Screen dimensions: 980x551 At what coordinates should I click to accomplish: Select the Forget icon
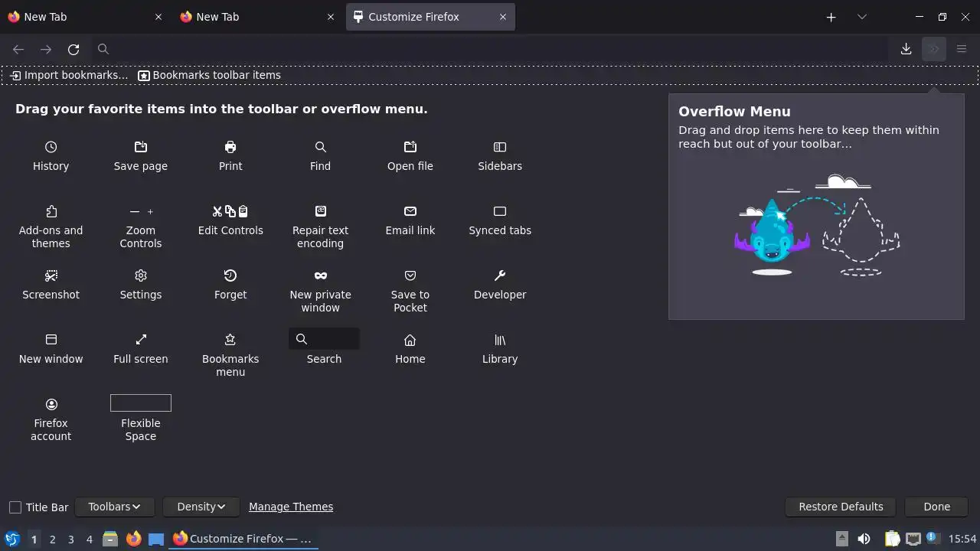(x=230, y=275)
